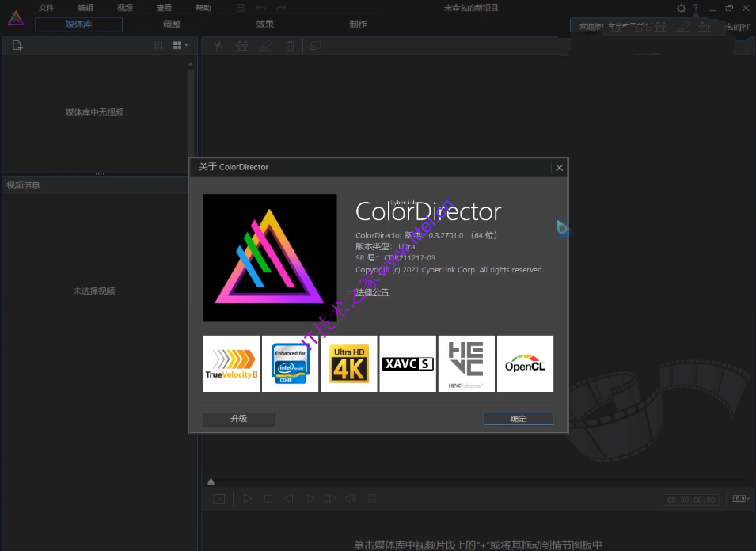756x551 pixels.
Task: Click the library sort order icon
Action: click(158, 45)
